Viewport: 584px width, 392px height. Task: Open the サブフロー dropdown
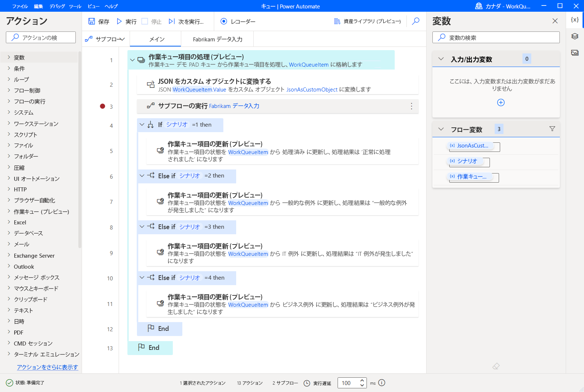click(105, 39)
